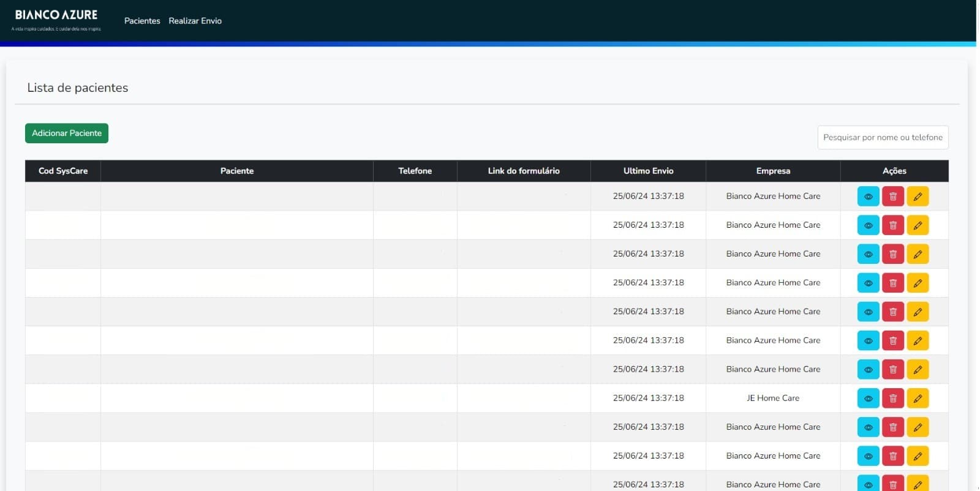The width and height of the screenshot is (980, 491).
Task: Select the JE Home Care company cell
Action: pyautogui.click(x=773, y=398)
